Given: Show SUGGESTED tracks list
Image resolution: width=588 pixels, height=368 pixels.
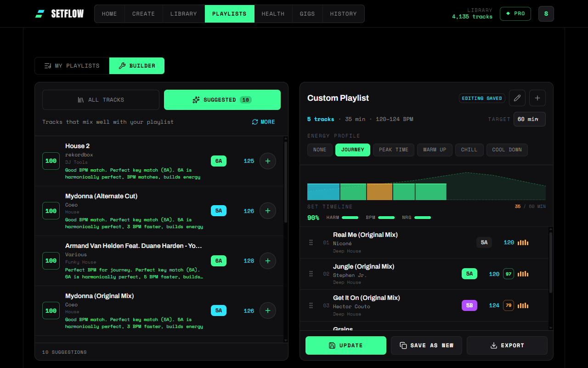Looking at the screenshot, I should pos(222,100).
